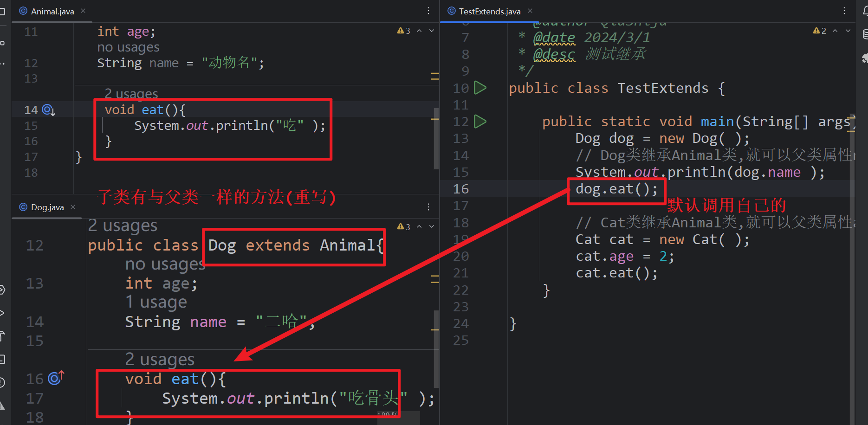Toggle a breakpoint at line 21 in TestExtends.java
This screenshot has width=868, height=425.
pyautogui.click(x=461, y=273)
